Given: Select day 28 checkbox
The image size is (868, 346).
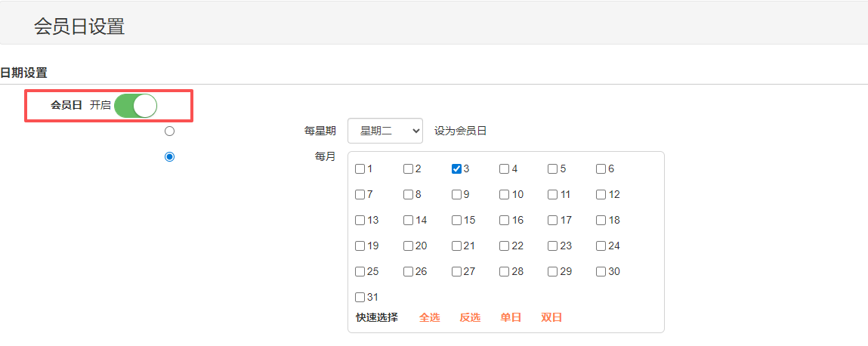Looking at the screenshot, I should (x=505, y=272).
